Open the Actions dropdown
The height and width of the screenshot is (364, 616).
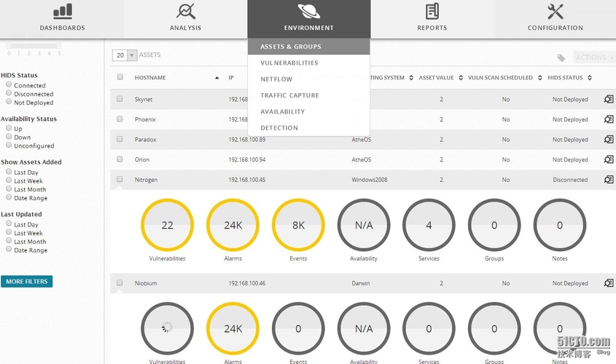point(594,58)
